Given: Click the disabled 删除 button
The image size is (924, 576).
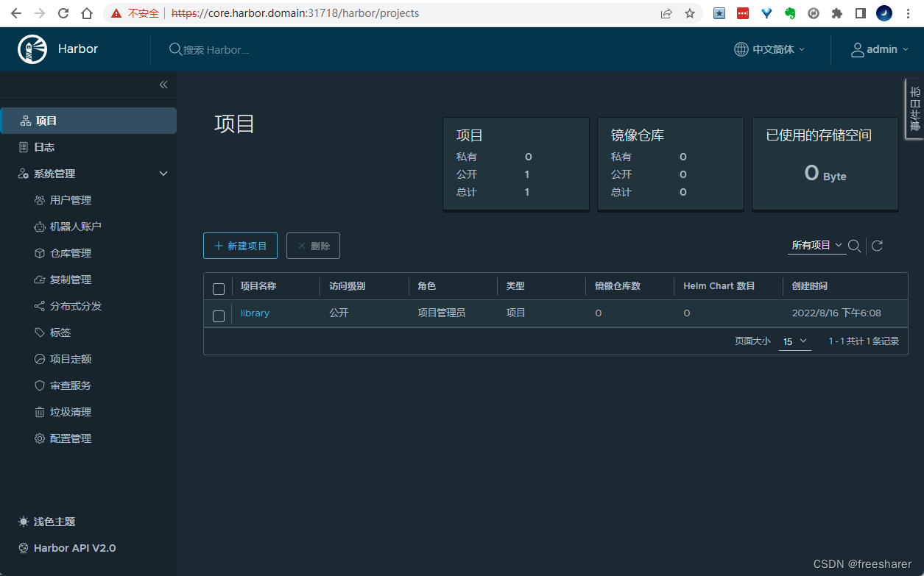Looking at the screenshot, I should pyautogui.click(x=313, y=246).
